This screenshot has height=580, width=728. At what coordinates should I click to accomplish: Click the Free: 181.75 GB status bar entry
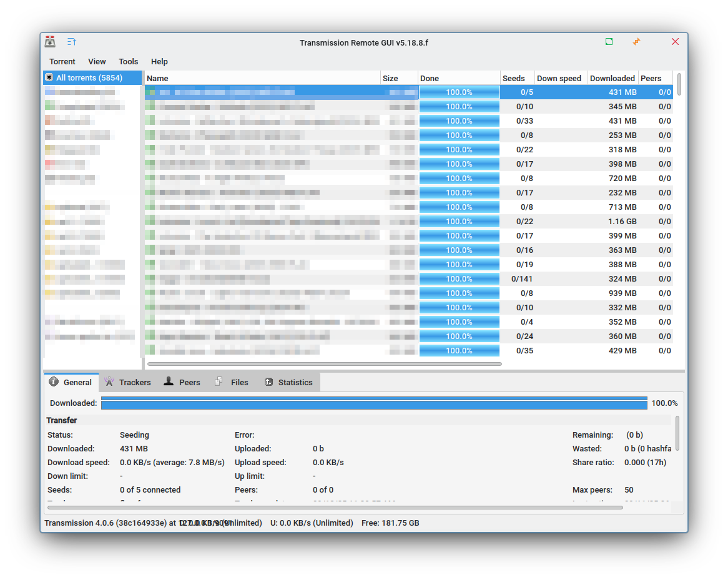coord(390,523)
